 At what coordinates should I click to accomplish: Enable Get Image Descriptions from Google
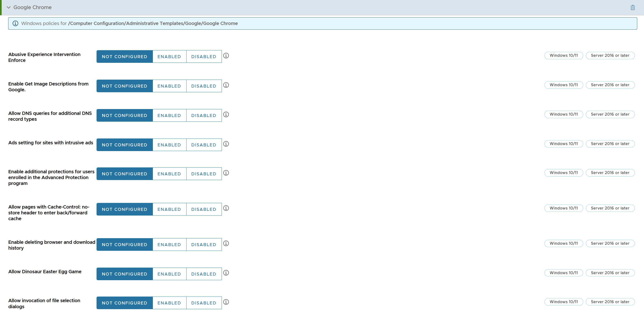pos(169,86)
